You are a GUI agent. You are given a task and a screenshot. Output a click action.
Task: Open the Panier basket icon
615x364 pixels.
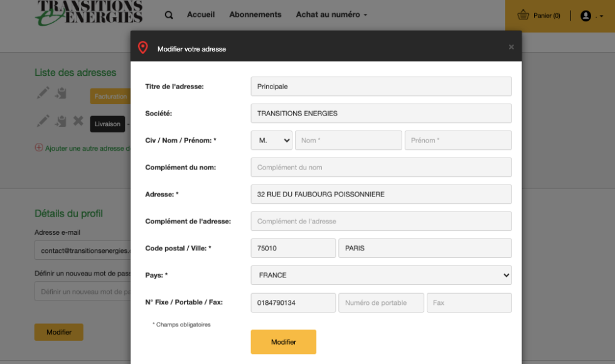pos(523,15)
